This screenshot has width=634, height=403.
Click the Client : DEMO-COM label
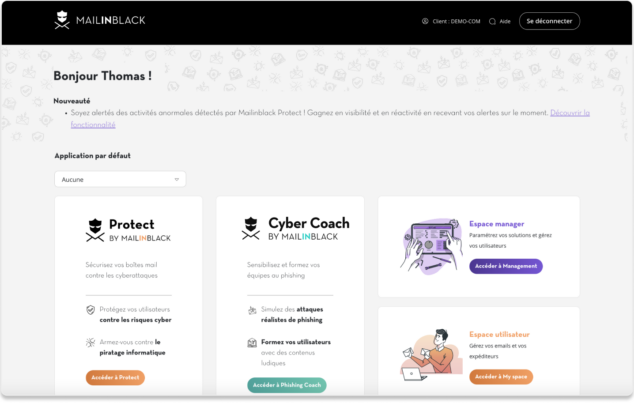456,21
